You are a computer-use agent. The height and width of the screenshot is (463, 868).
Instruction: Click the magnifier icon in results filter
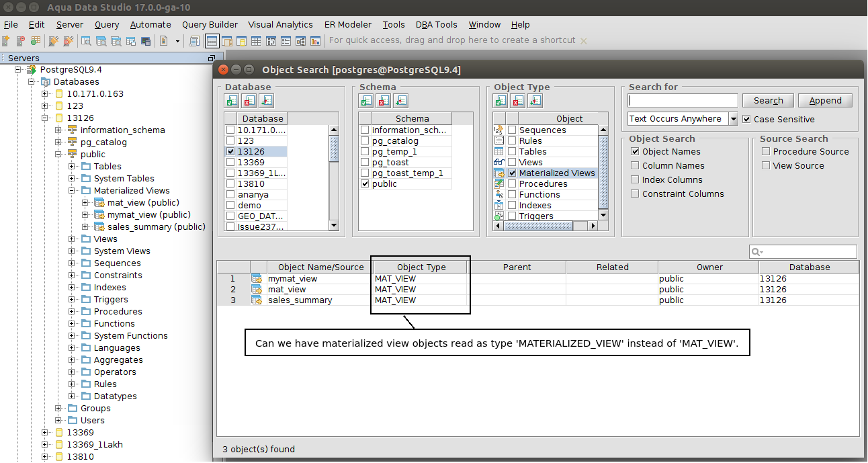757,252
